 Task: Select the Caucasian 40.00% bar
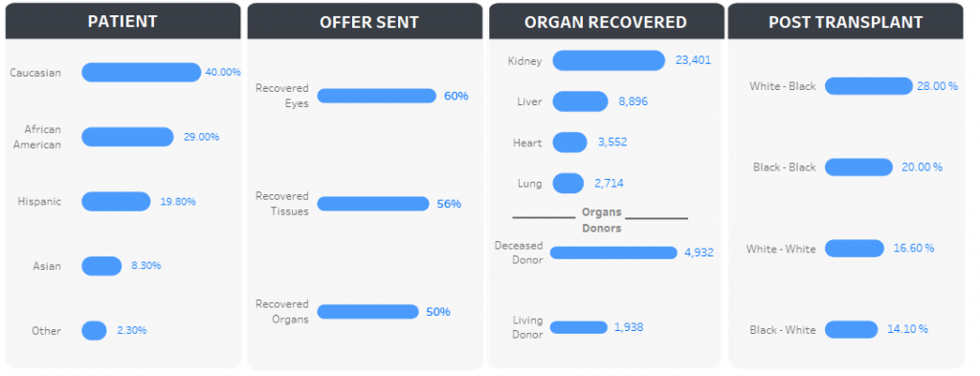pyautogui.click(x=142, y=73)
